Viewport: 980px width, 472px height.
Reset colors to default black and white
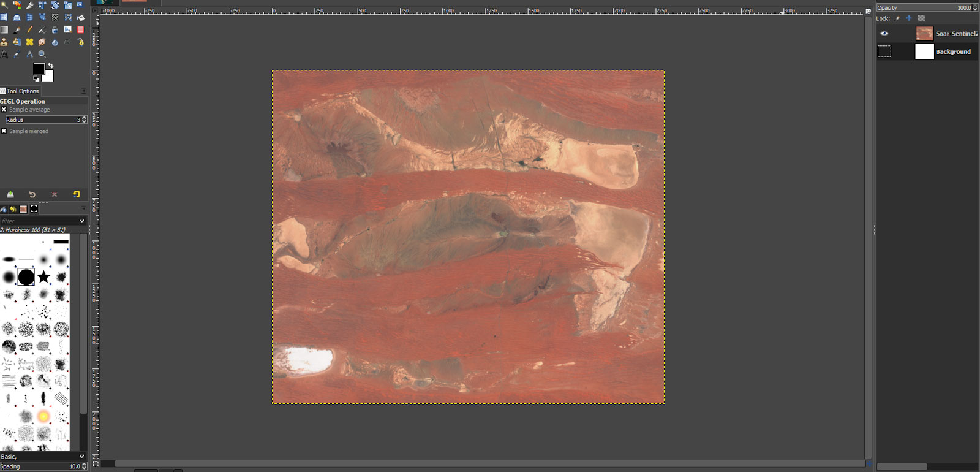36,78
